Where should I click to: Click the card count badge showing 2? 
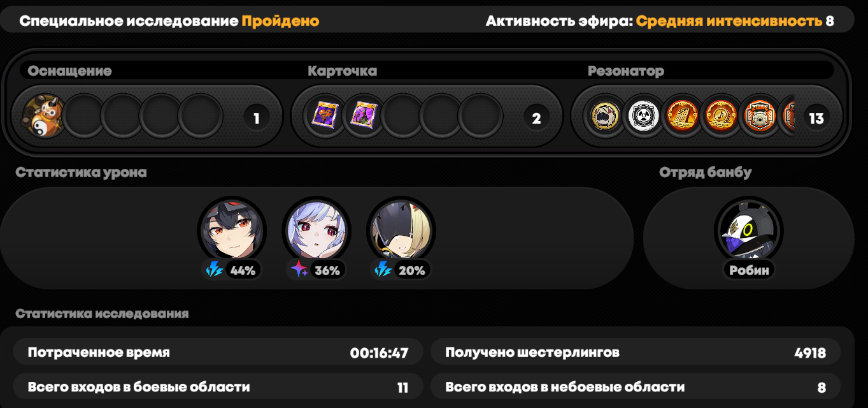click(536, 118)
